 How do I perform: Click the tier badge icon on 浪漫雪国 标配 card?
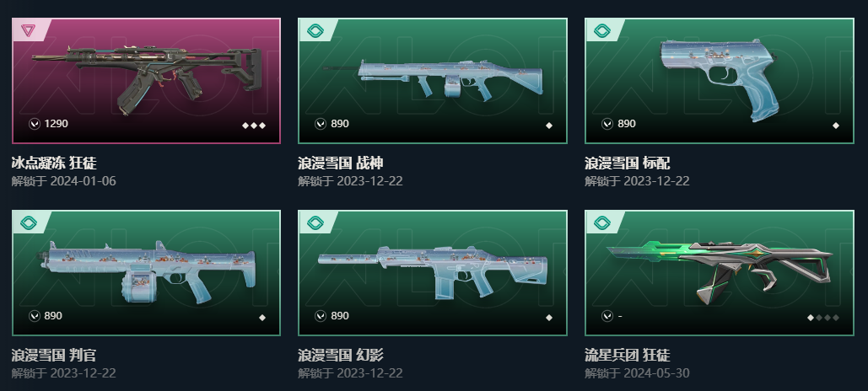coord(601,30)
